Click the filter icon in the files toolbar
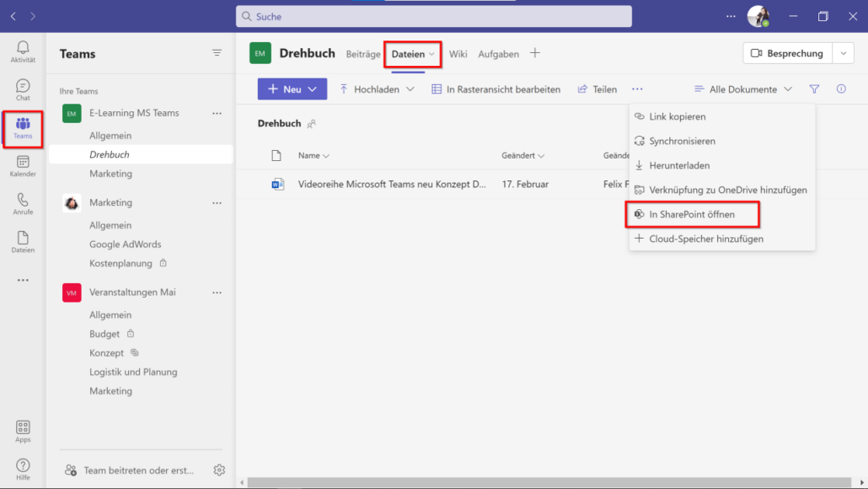 [815, 89]
